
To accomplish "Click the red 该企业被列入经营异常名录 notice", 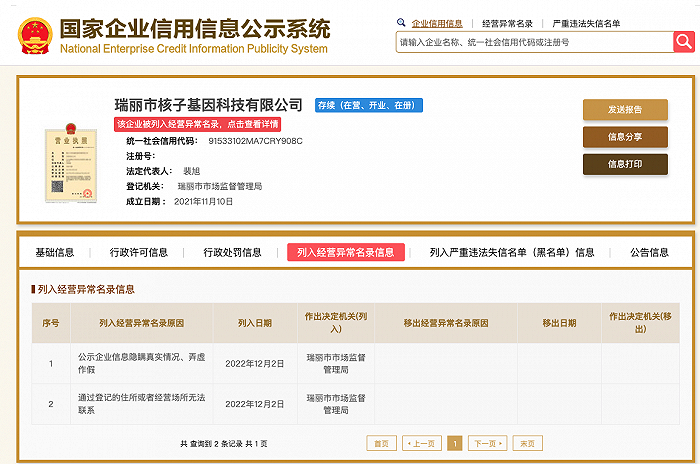I will coord(197,124).
